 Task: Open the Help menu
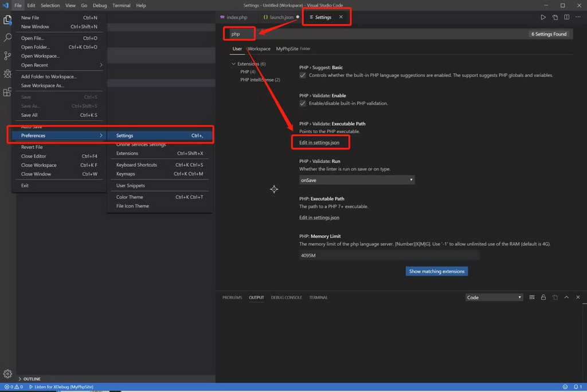tap(141, 5)
